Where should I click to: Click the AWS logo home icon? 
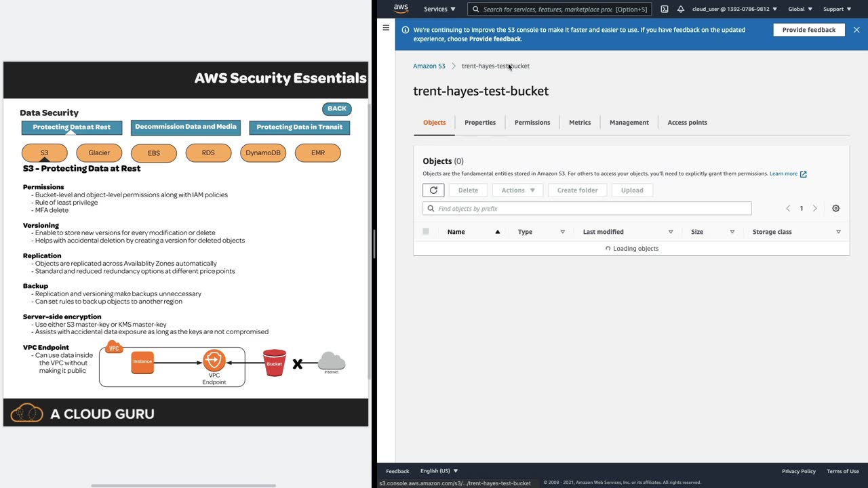(401, 9)
